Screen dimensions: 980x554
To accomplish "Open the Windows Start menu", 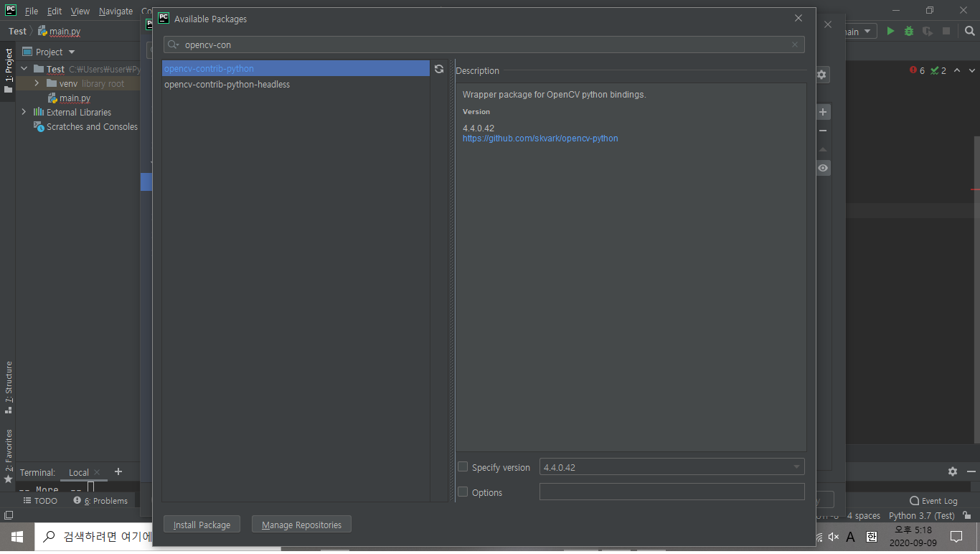I will (x=17, y=537).
